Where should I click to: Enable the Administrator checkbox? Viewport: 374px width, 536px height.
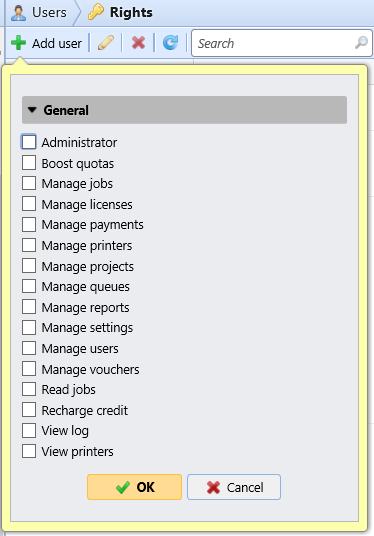tap(29, 142)
